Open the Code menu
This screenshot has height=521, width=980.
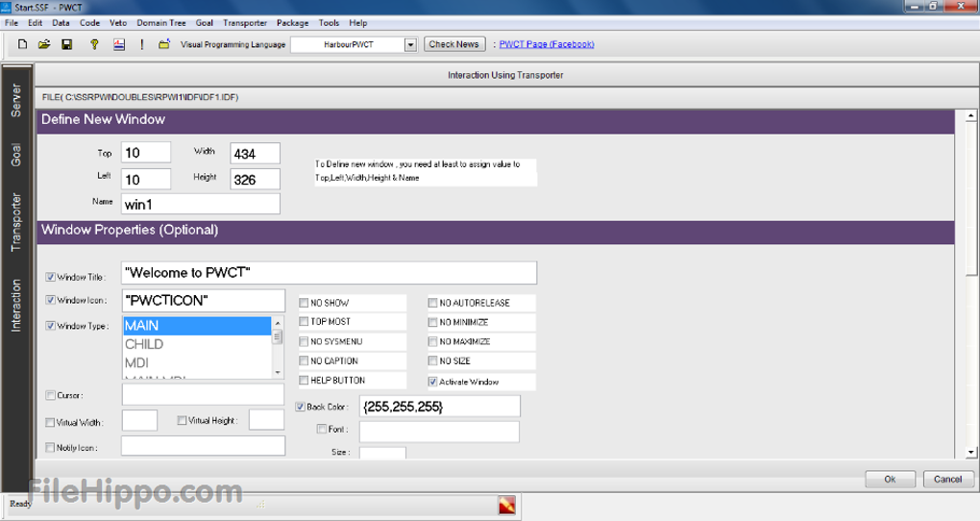click(90, 23)
